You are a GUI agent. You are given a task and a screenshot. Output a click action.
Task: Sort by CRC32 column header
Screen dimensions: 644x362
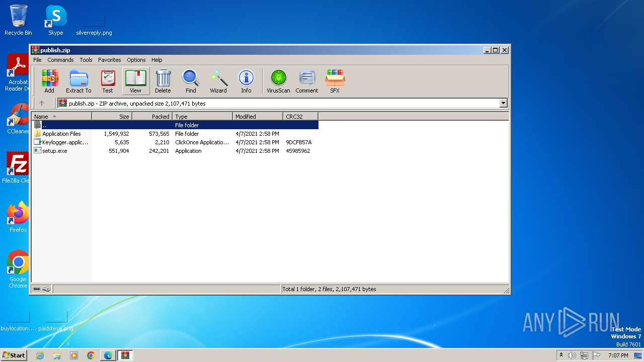pyautogui.click(x=301, y=117)
